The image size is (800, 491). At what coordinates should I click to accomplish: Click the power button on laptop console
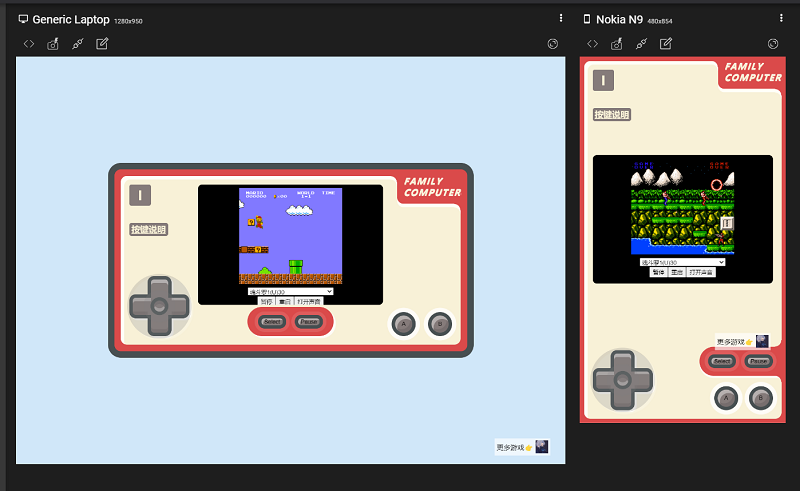140,195
